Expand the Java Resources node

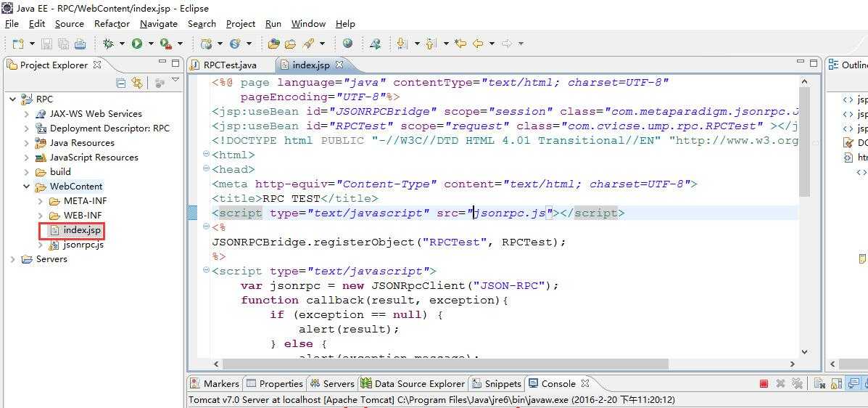click(x=27, y=142)
